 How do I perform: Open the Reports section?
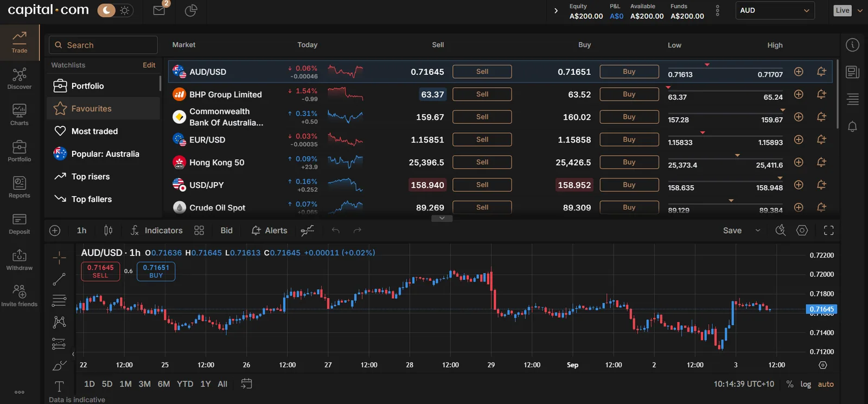20,188
